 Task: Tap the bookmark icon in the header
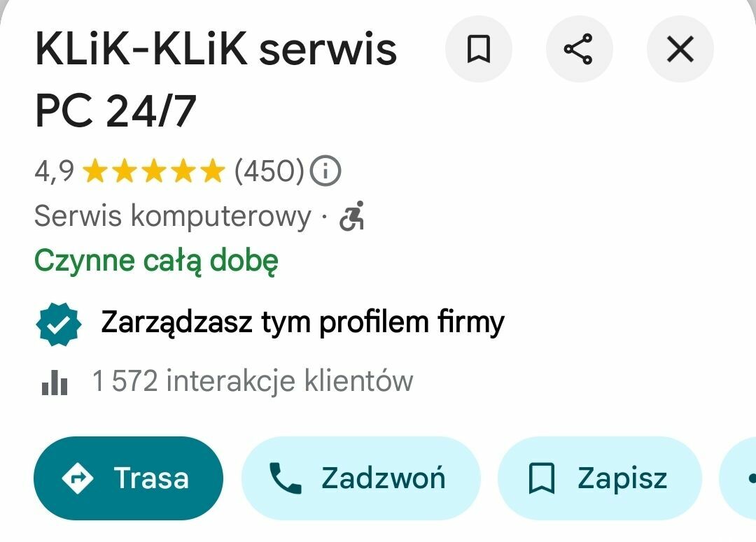coord(478,49)
